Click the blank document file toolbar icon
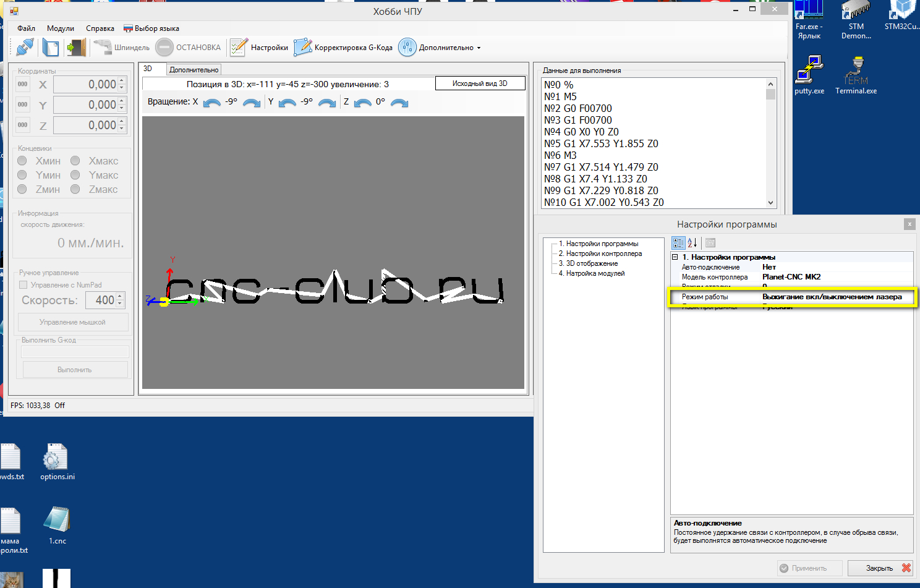The height and width of the screenshot is (588, 920). click(51, 47)
